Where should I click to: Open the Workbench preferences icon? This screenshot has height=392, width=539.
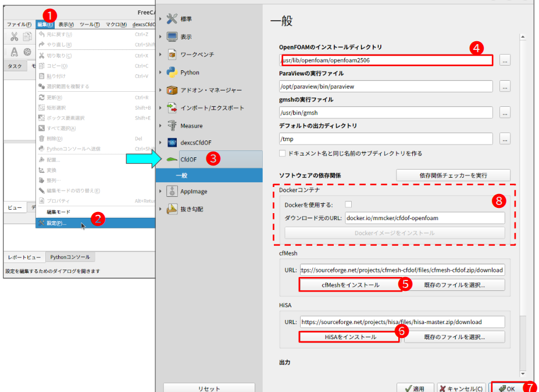point(172,55)
